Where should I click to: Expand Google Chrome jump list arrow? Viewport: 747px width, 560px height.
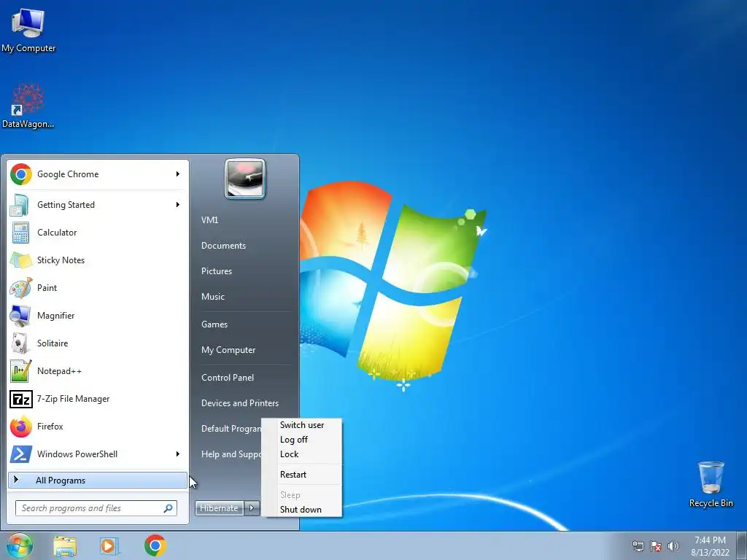[x=178, y=174]
